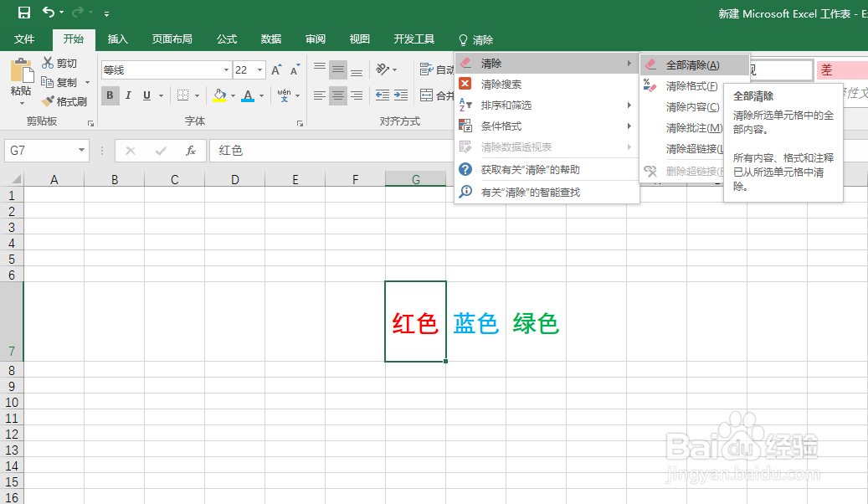The width and height of the screenshot is (868, 504).
Task: Select cell containing 绿色
Action: pyautogui.click(x=536, y=321)
